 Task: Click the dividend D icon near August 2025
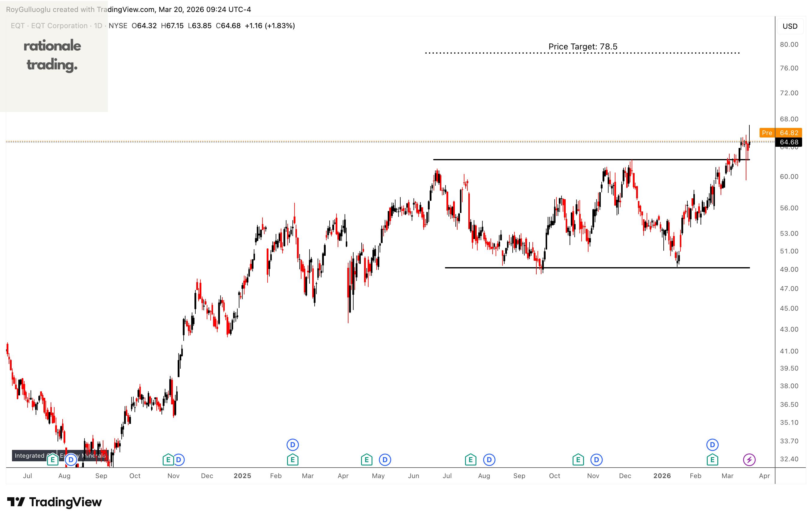[489, 459]
